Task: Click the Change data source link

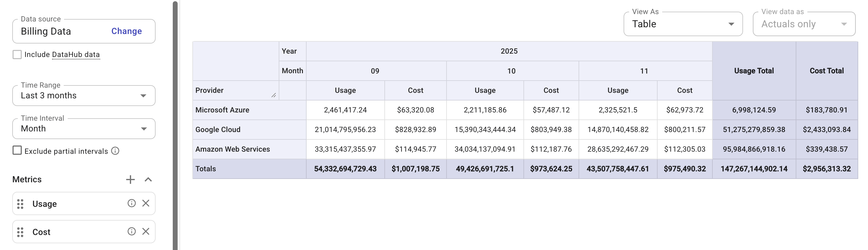Action: pyautogui.click(x=126, y=31)
